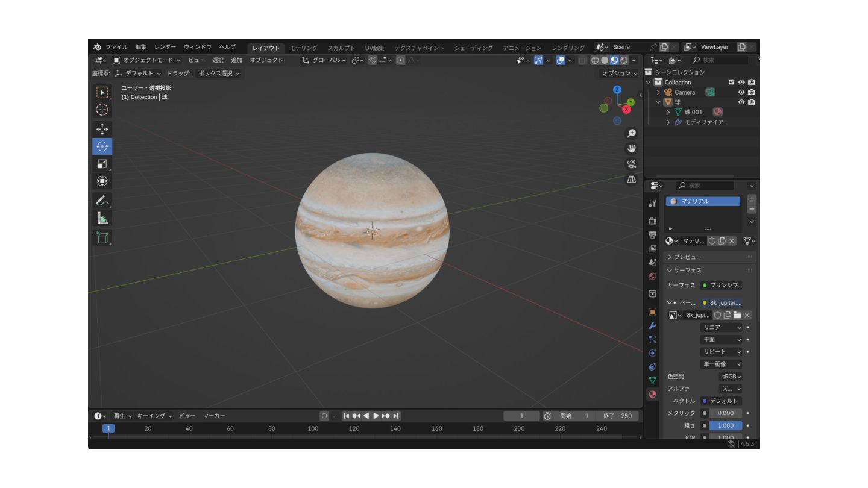Screen dimensions: 868x488
Task: Expand the プレビュー panel
Action: coord(687,257)
